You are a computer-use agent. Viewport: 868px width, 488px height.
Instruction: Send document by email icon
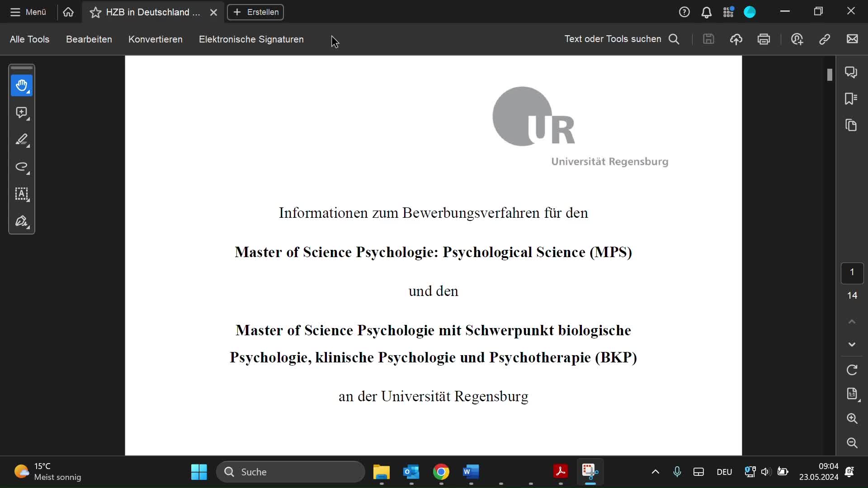point(852,39)
